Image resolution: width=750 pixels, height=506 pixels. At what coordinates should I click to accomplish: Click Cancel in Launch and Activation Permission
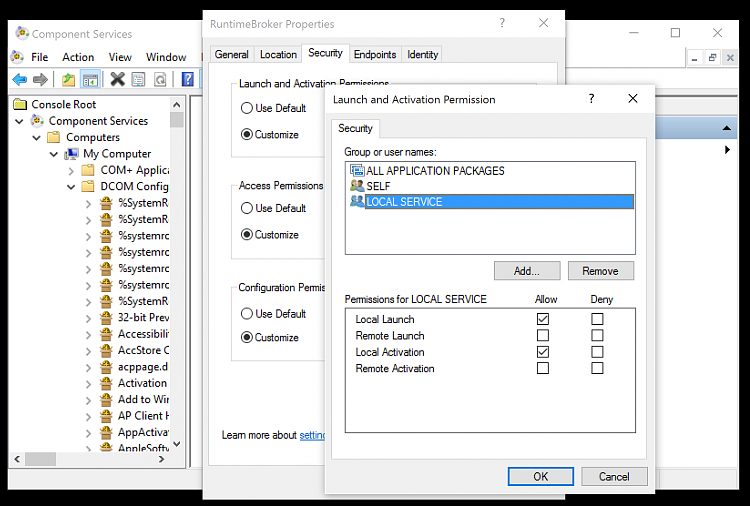coord(614,476)
